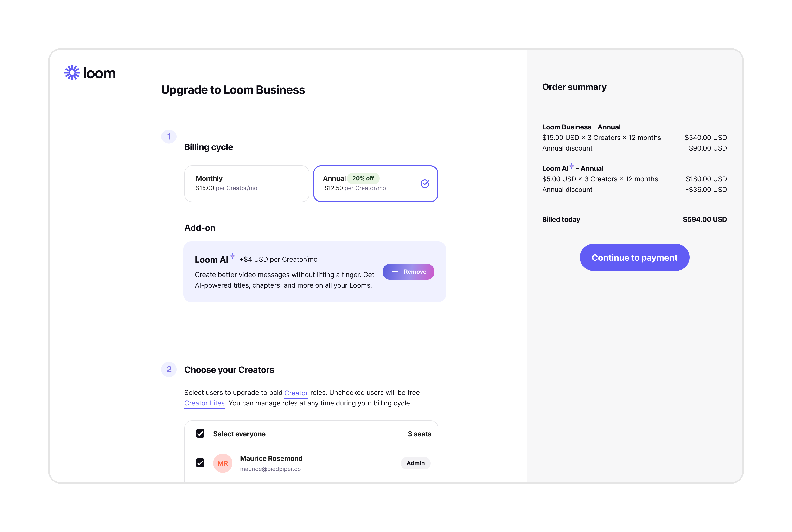
Task: Click the "Choose your Creators" section heading
Action: pos(229,370)
